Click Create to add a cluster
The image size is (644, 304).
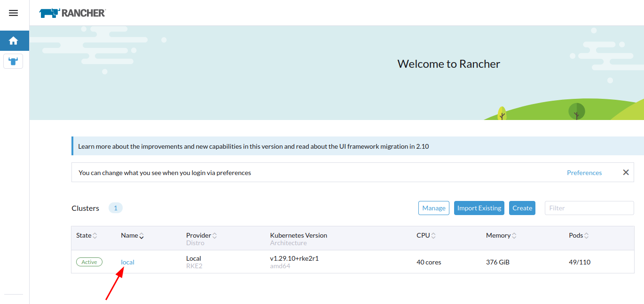click(522, 208)
